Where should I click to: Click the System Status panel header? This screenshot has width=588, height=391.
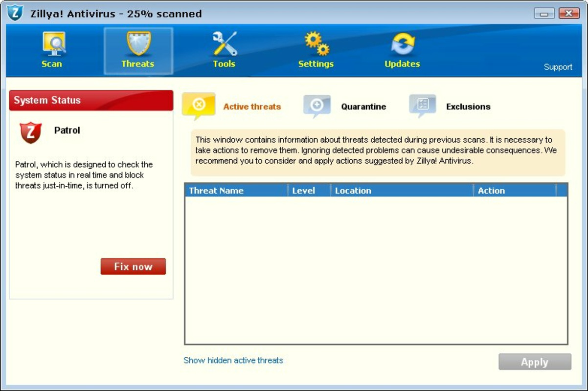click(x=91, y=100)
